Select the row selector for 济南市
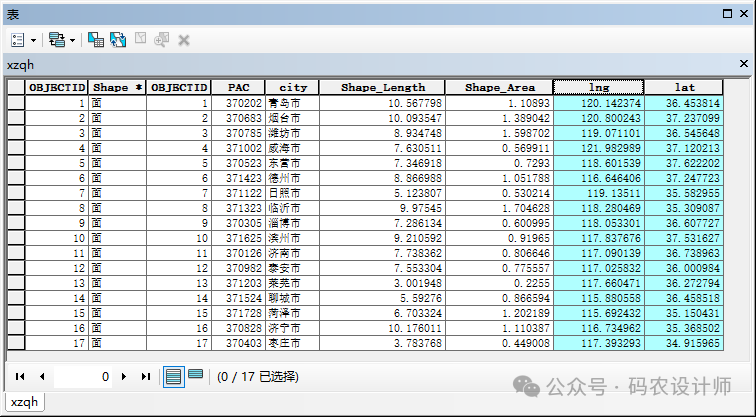 (x=15, y=254)
